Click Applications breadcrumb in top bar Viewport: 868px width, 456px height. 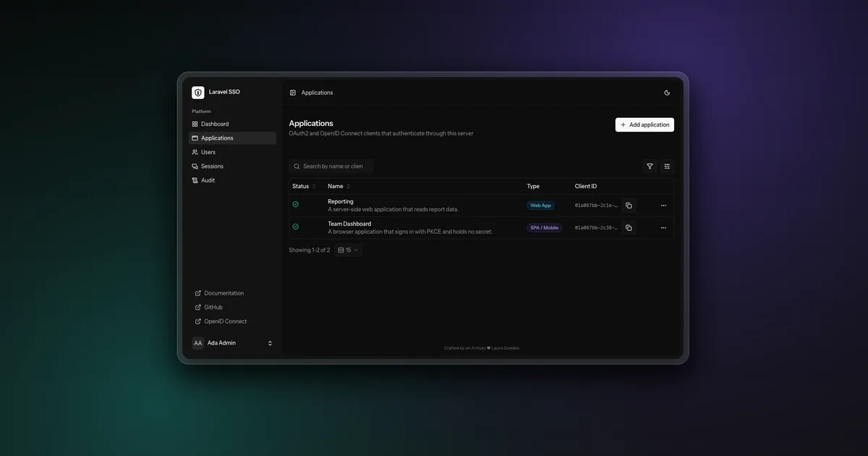[317, 93]
